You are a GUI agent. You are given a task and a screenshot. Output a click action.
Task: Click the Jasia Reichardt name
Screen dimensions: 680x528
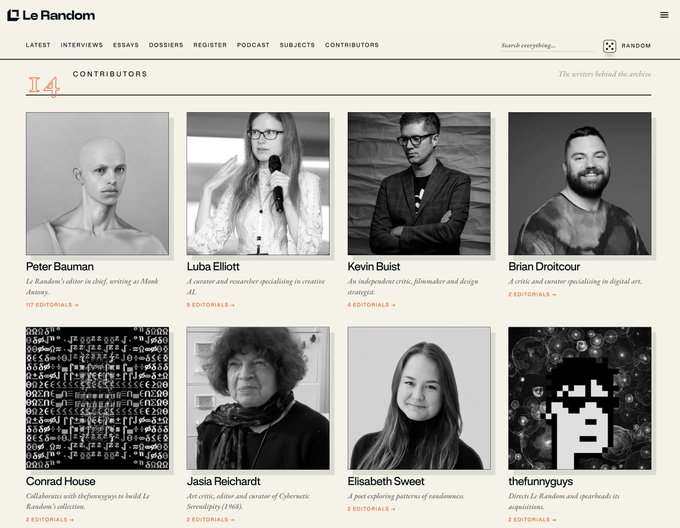[x=223, y=481]
